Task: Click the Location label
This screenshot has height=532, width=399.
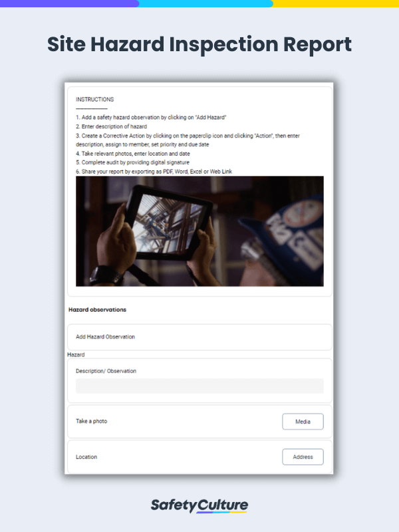Action: pos(86,457)
